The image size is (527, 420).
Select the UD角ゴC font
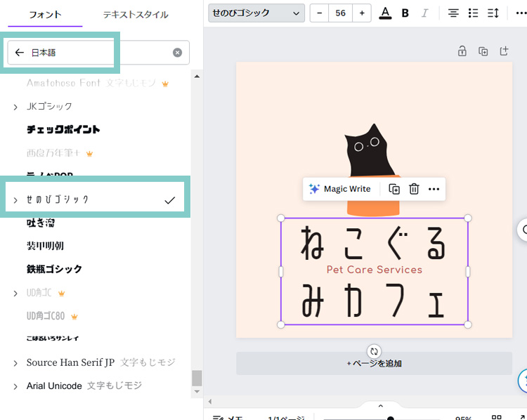[39, 293]
